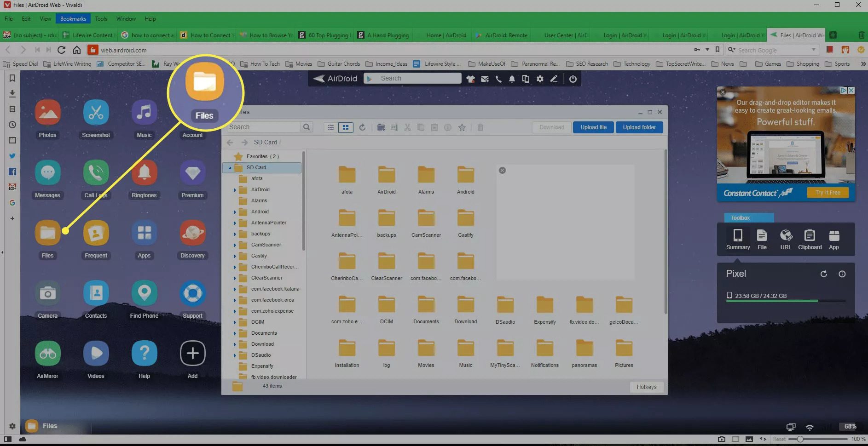Launch the AirMirror binoculars icon
Screen dimensions: 868x446
(x=47, y=353)
